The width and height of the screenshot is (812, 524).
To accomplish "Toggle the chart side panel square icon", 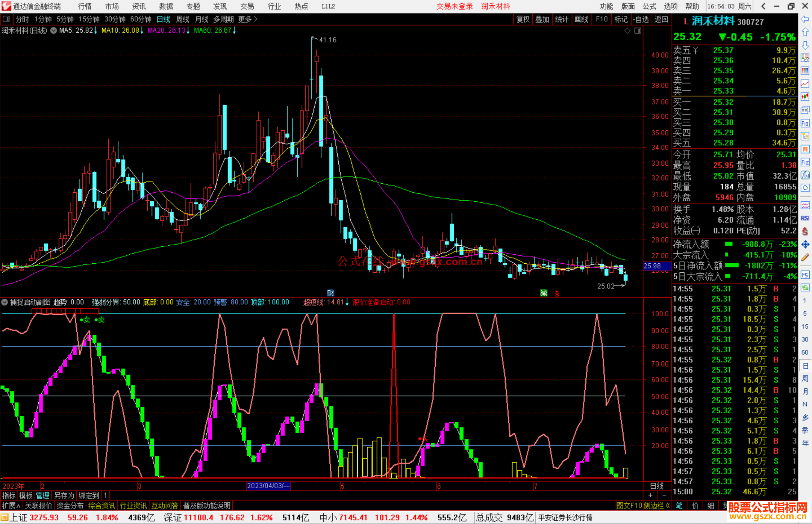I will point(638,31).
